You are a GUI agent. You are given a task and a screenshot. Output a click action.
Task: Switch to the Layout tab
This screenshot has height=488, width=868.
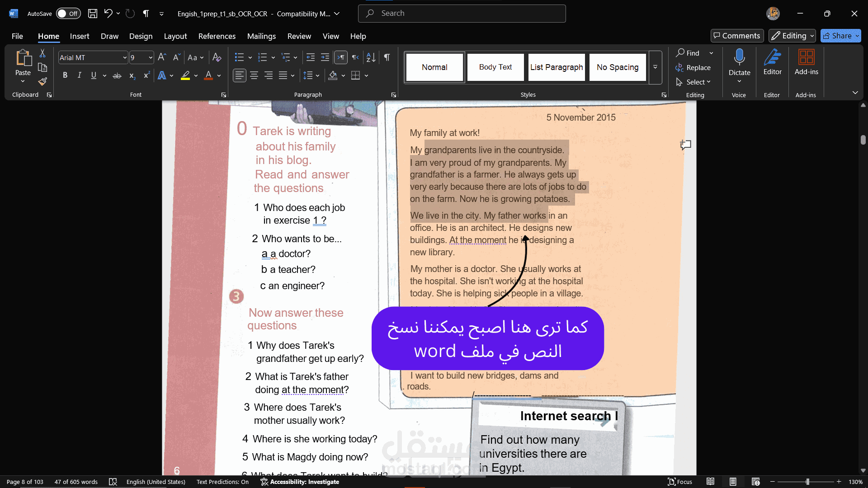click(x=175, y=36)
